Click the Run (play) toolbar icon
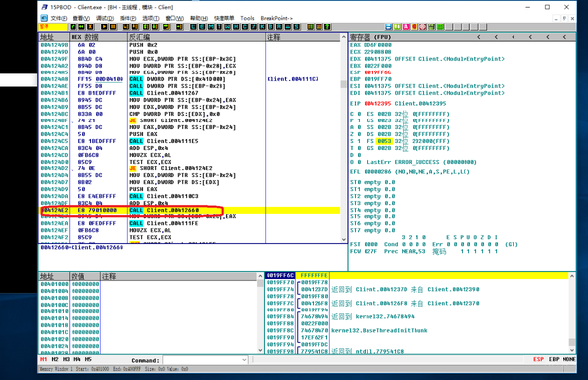Viewport: 588px width, 380px height. point(104,27)
